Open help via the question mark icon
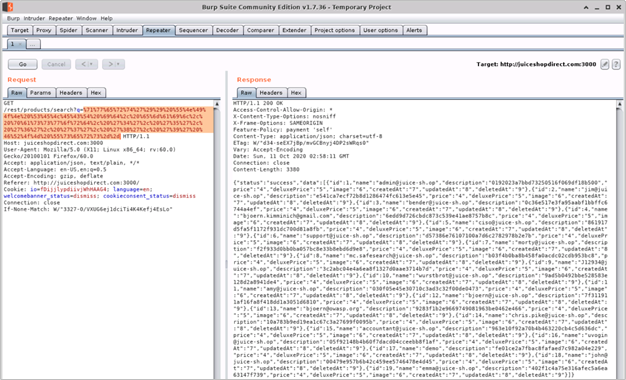The width and height of the screenshot is (626, 380). [x=616, y=64]
